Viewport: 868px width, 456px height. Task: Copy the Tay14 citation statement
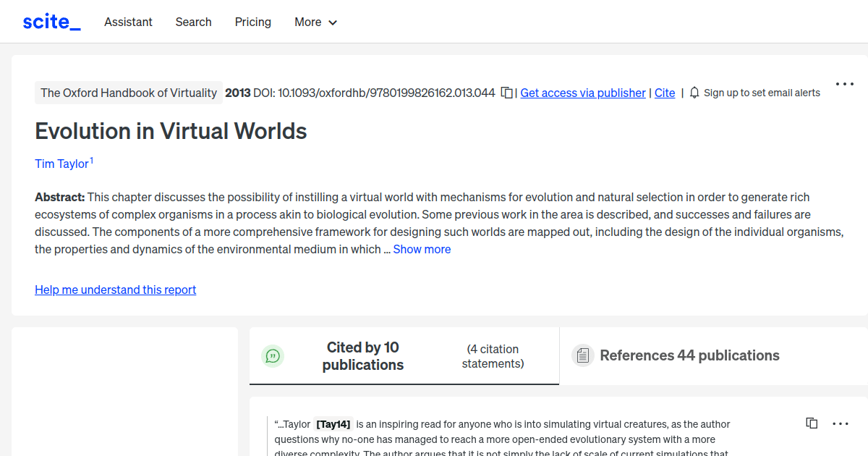pyautogui.click(x=812, y=423)
